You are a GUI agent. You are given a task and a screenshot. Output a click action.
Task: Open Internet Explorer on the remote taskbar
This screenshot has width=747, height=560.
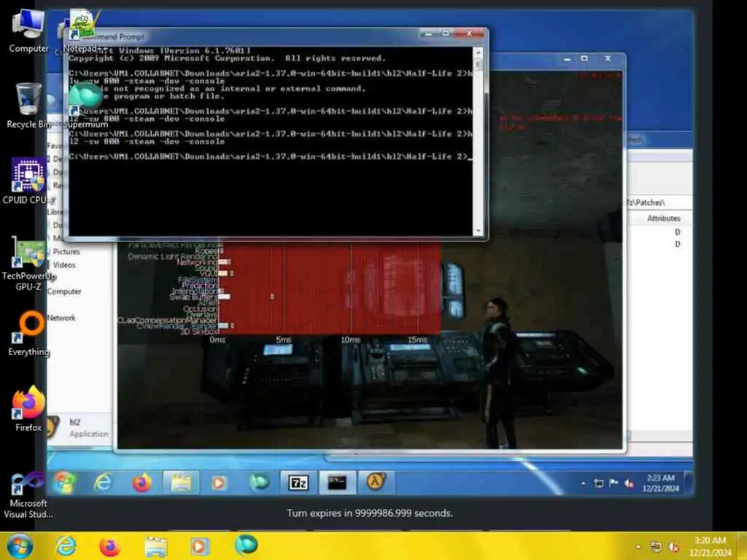click(102, 483)
